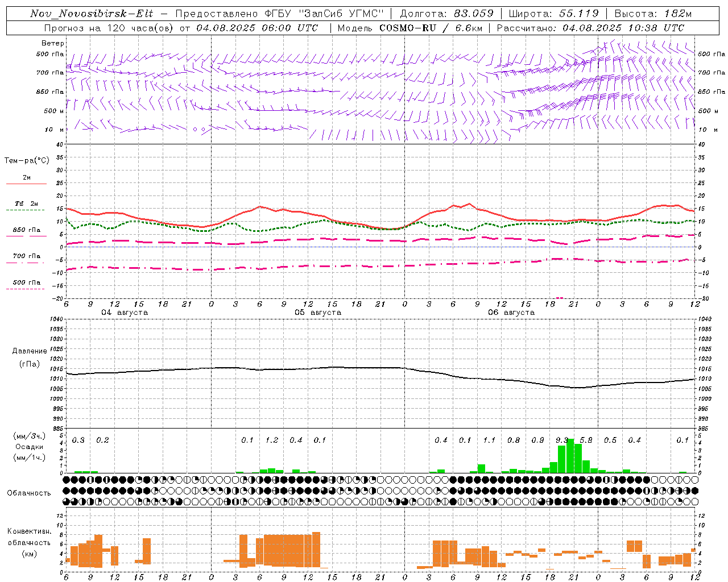728x582 pixels.
Task: Click the Широта: 55.119 latitude value
Action: (554, 14)
